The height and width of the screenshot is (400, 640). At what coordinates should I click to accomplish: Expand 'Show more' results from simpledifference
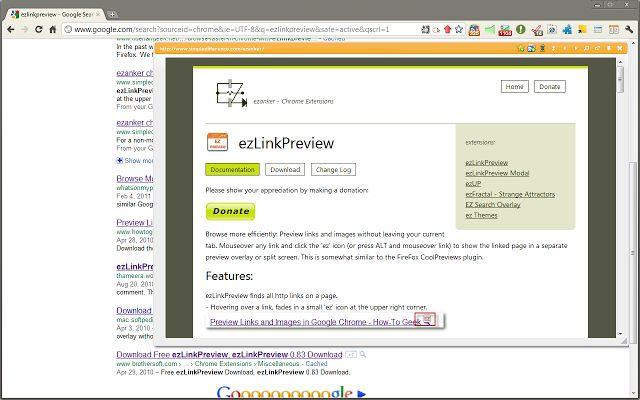coord(135,160)
